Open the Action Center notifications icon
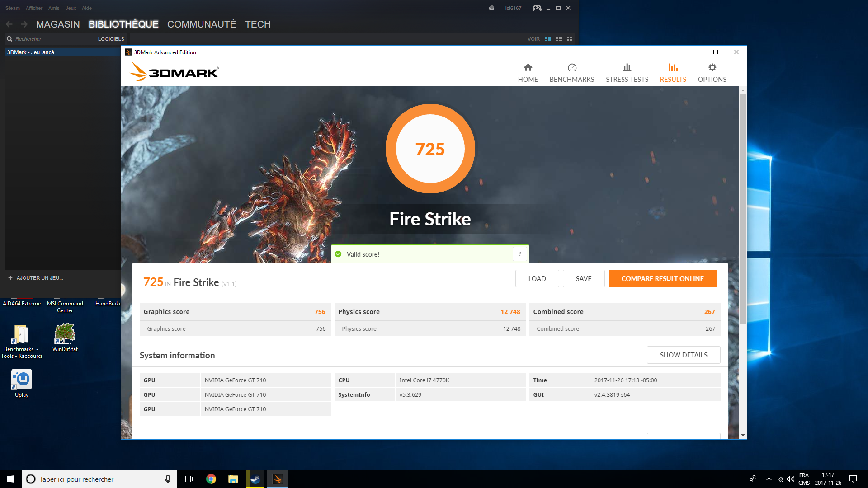868x488 pixels. tap(853, 479)
